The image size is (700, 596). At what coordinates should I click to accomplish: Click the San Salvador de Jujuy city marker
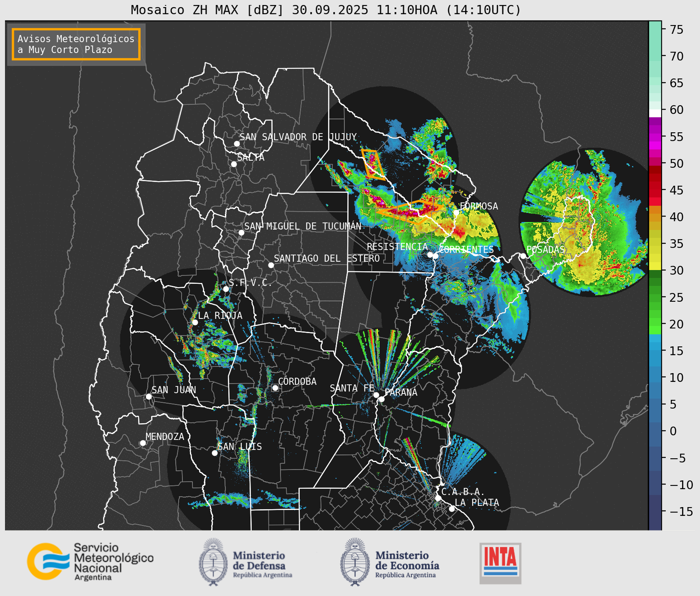(x=237, y=144)
